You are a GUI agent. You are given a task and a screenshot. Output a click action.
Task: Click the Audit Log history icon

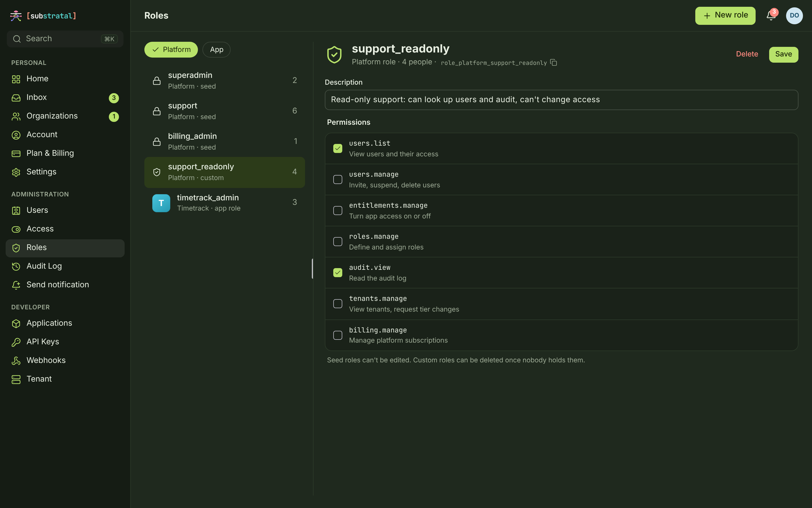tap(16, 267)
